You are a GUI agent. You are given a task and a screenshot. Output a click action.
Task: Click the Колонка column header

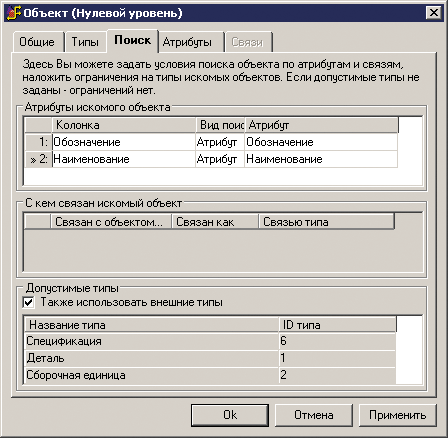point(124,125)
